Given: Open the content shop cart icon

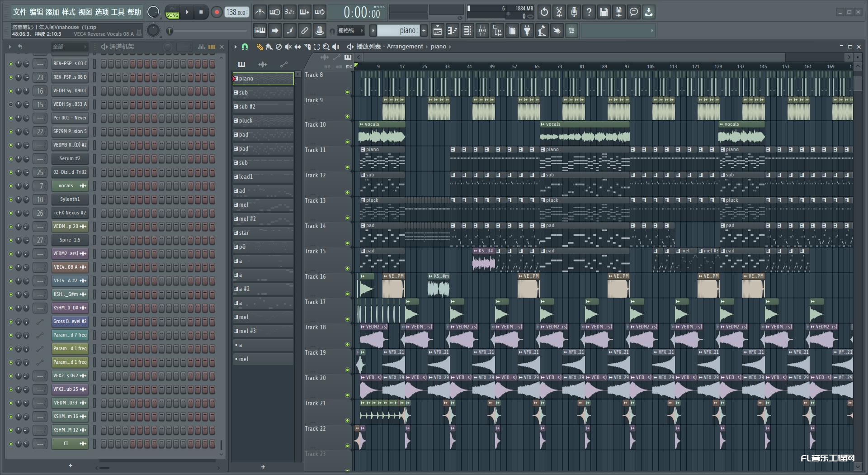Looking at the screenshot, I should coord(571,31).
